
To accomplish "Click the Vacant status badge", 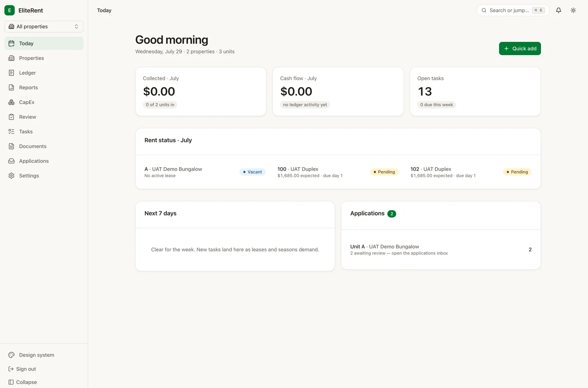I will 252,172.
